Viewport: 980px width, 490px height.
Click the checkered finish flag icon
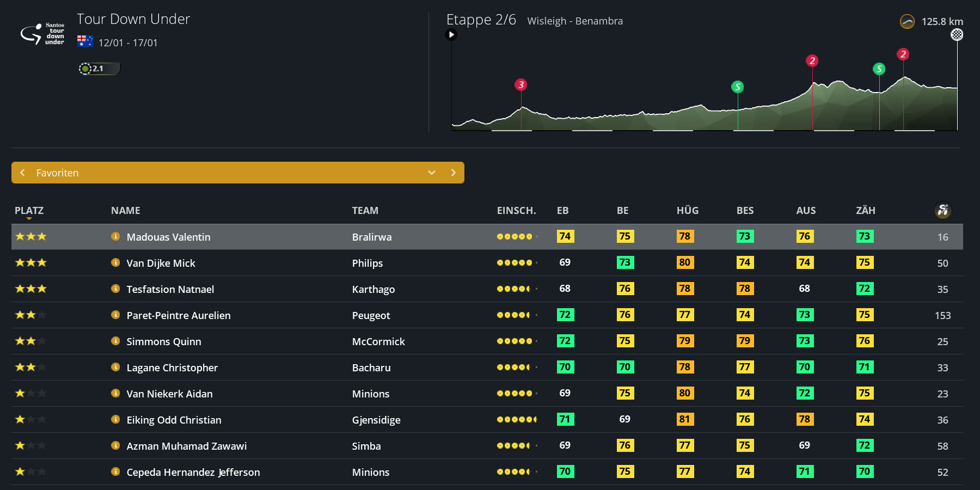pos(957,35)
